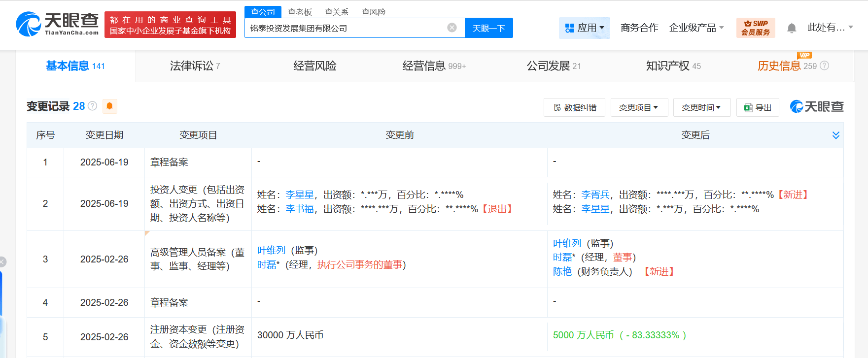Click the 变更日期 column header

click(104, 135)
